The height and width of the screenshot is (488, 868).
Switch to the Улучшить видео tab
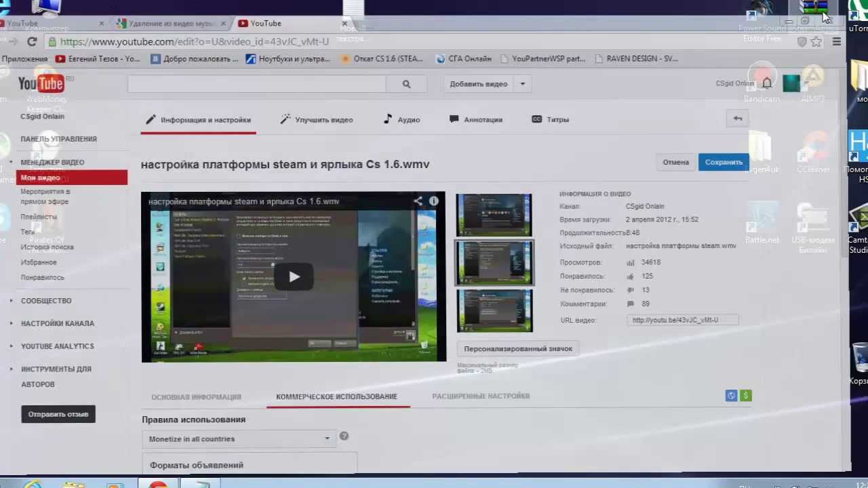pyautogui.click(x=316, y=119)
